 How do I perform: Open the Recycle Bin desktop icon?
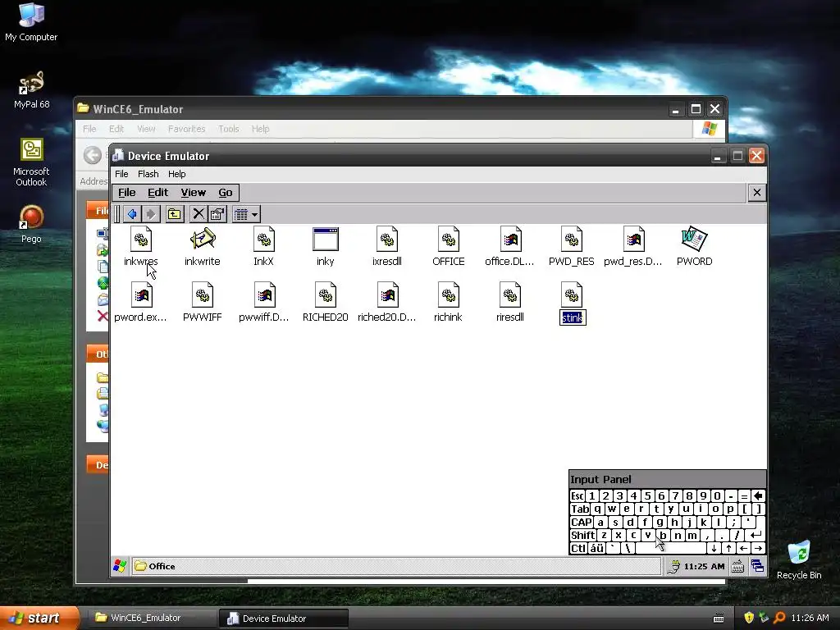pos(799,559)
